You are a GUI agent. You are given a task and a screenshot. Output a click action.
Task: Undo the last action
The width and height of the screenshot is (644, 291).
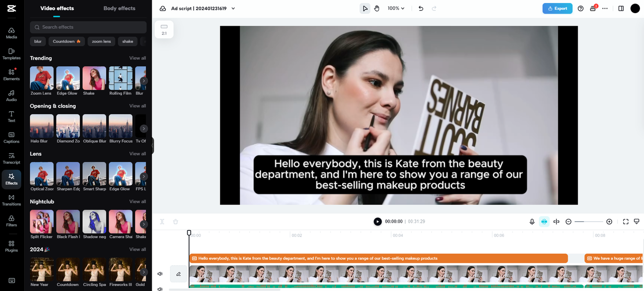tap(421, 9)
